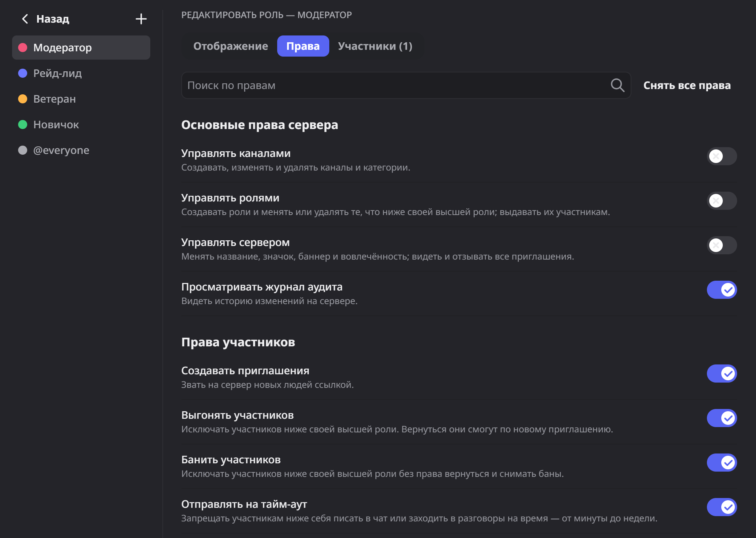Click the Управлять каналами permission title
The height and width of the screenshot is (538, 756).
[x=236, y=153]
